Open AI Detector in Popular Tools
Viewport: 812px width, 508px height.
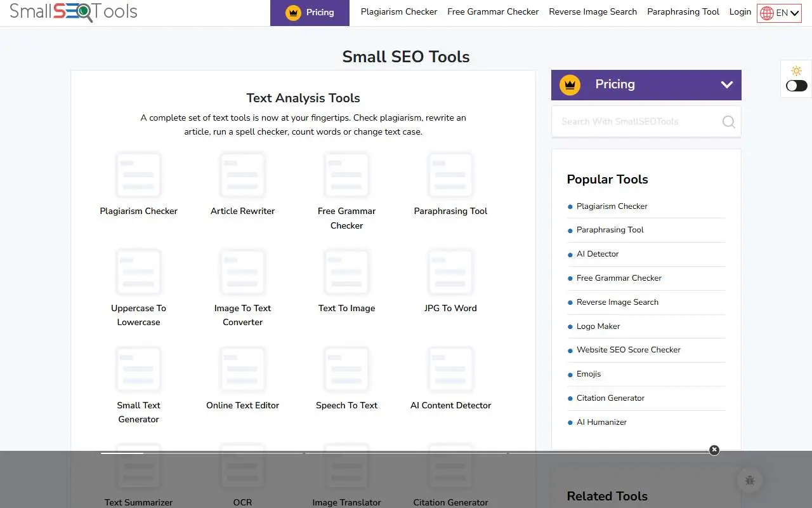(x=598, y=254)
